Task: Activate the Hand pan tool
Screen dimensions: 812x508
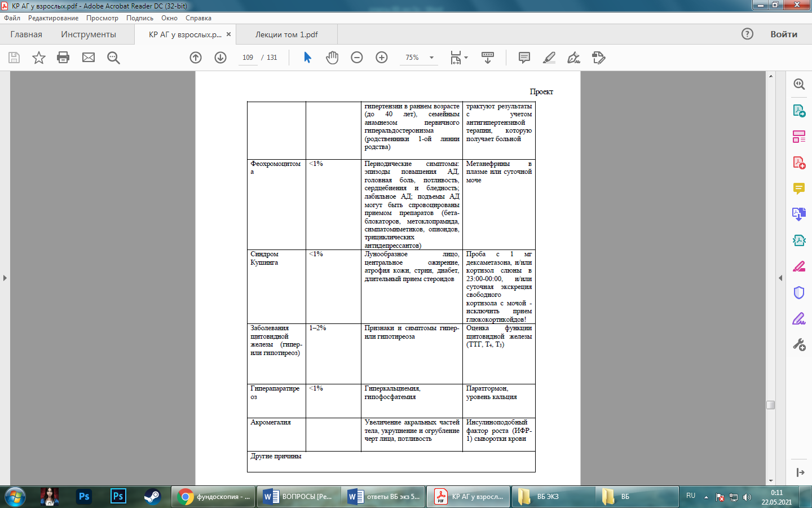Action: [332, 58]
